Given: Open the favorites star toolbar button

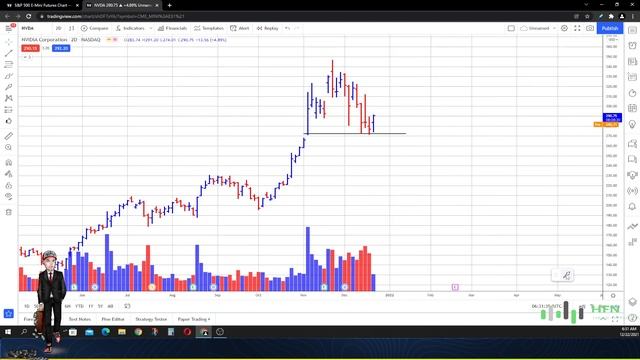Looking at the screenshot, I should (9, 313).
